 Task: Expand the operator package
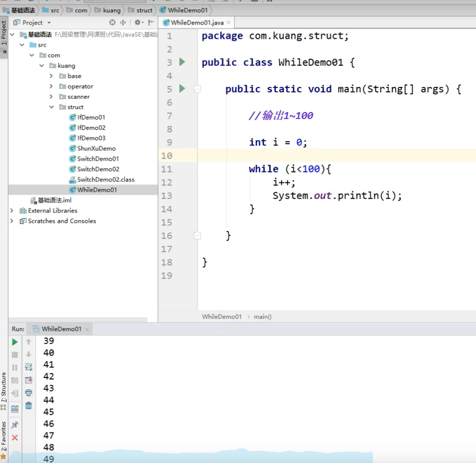point(51,86)
